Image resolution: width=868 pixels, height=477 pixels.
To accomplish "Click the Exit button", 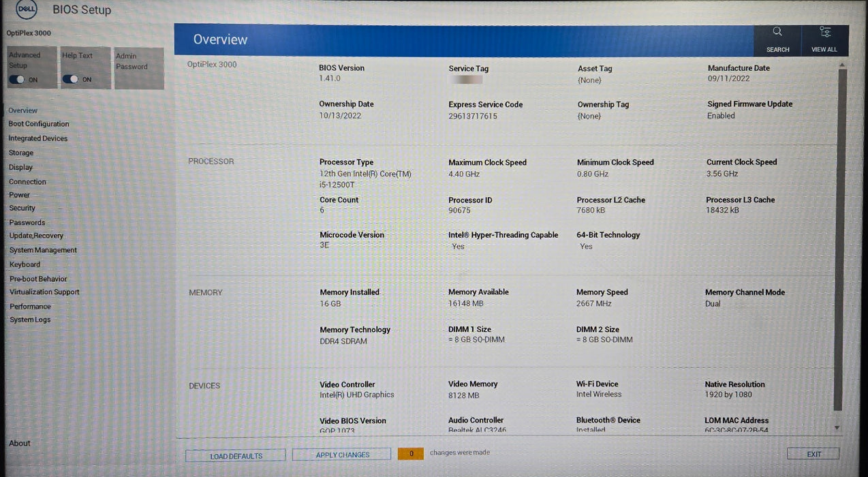I will (x=813, y=454).
